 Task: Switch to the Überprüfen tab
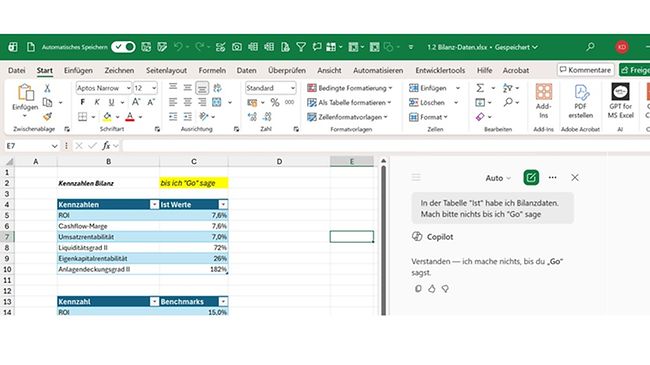click(x=287, y=71)
